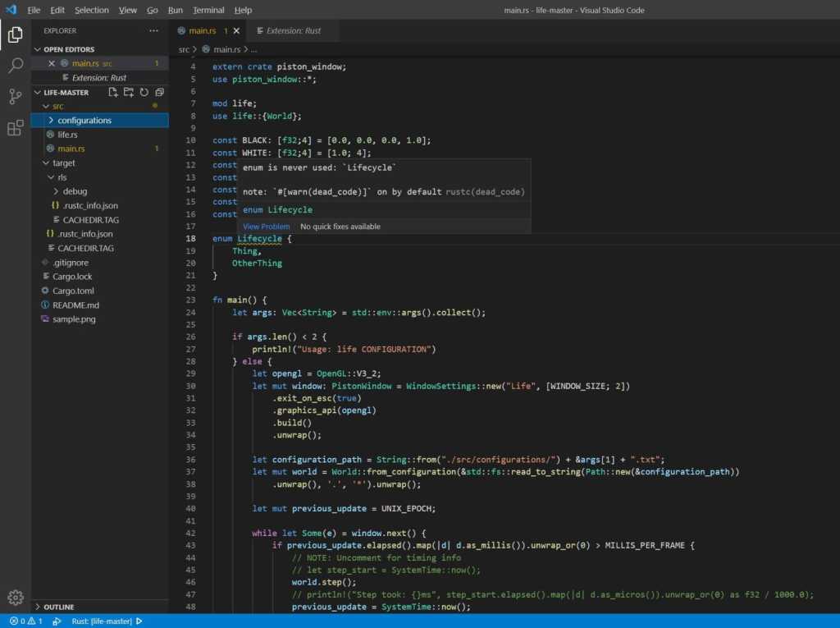Open the Extensions view

[15, 128]
